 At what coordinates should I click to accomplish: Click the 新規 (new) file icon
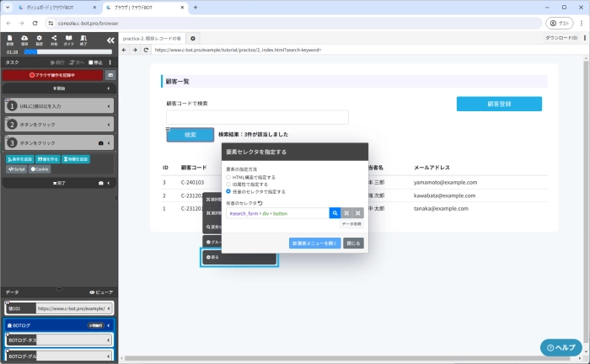click(x=10, y=38)
